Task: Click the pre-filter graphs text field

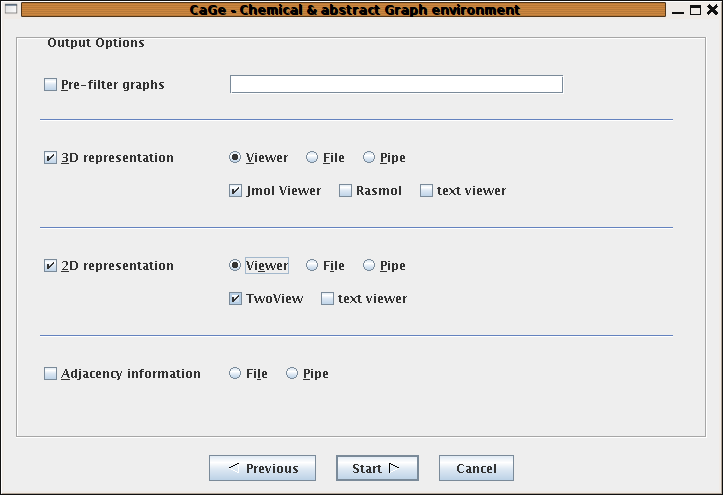Action: (396, 84)
